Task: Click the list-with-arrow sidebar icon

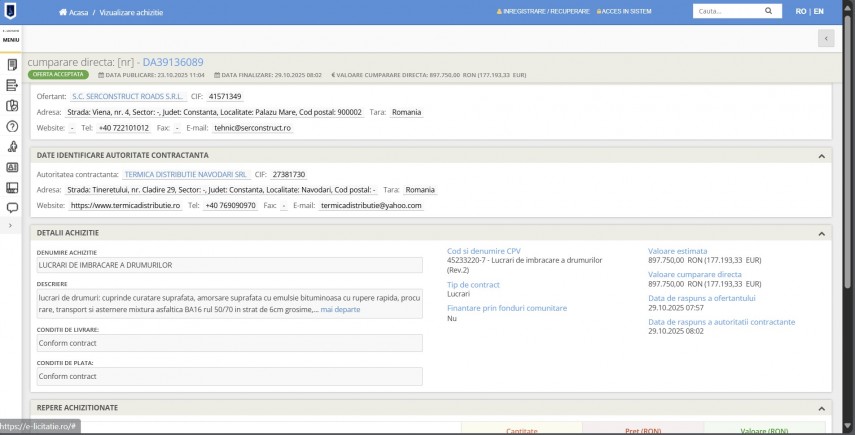Action: pyautogui.click(x=11, y=85)
